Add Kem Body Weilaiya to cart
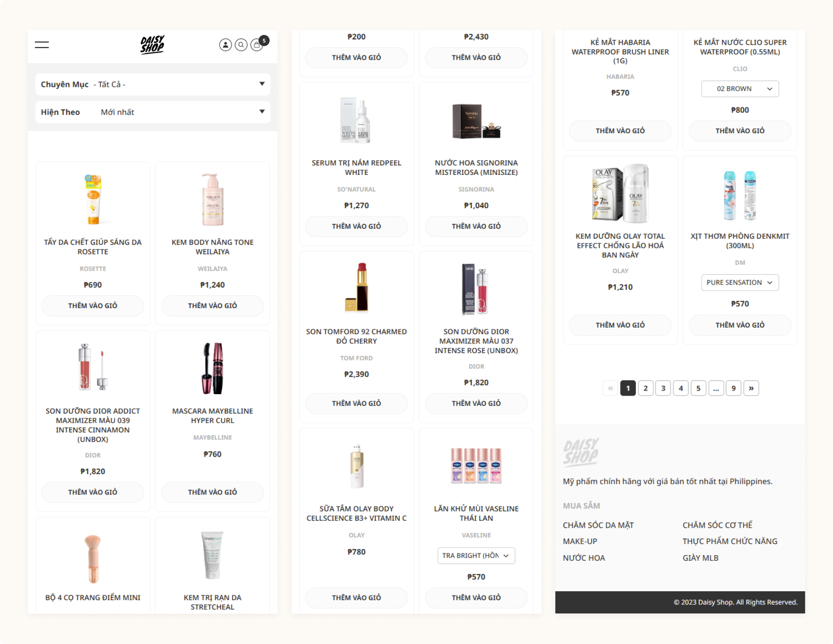The height and width of the screenshot is (644, 833). pyautogui.click(x=212, y=306)
